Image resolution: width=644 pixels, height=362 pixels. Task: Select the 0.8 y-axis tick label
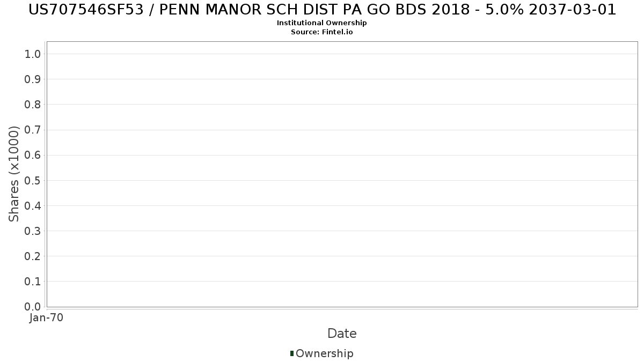coord(33,105)
